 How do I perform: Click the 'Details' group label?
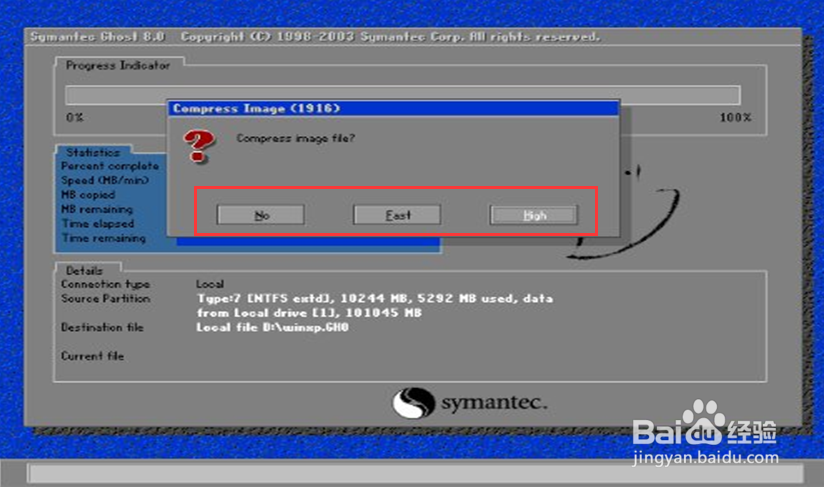tap(84, 271)
